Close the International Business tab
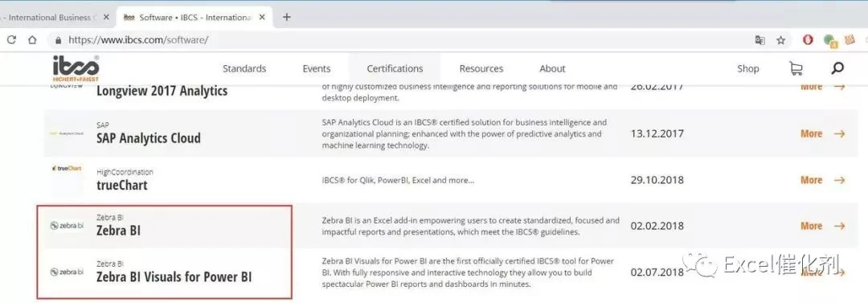The height and width of the screenshot is (303, 868). click(106, 17)
